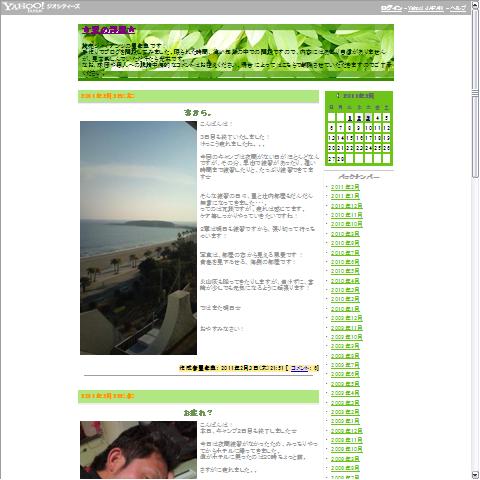Open the blog title link in the leaf banner
480x480 pixels.
point(108,30)
